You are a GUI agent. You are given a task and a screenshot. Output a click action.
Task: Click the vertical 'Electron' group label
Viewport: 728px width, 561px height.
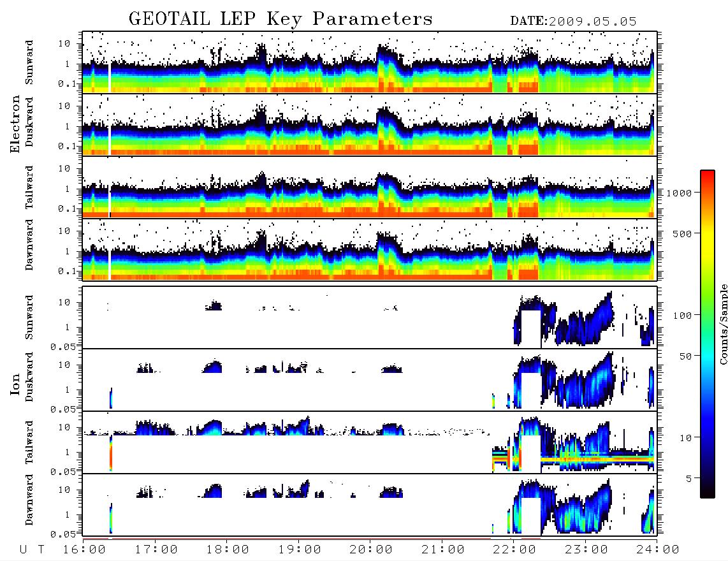click(x=15, y=124)
